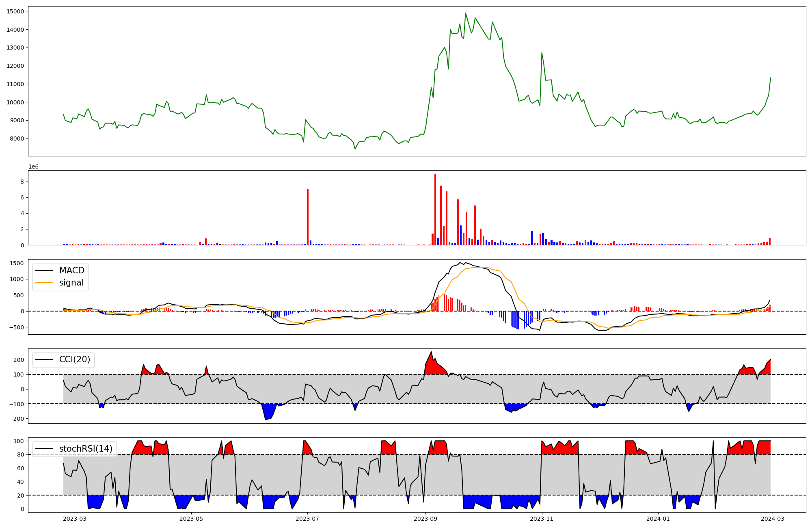The image size is (812, 528).
Task: Click the -500 tick on the MACD axis
Action: click(x=16, y=327)
